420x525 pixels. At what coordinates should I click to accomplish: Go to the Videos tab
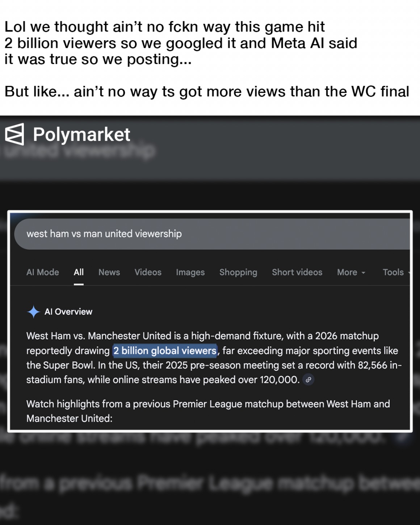tap(148, 272)
